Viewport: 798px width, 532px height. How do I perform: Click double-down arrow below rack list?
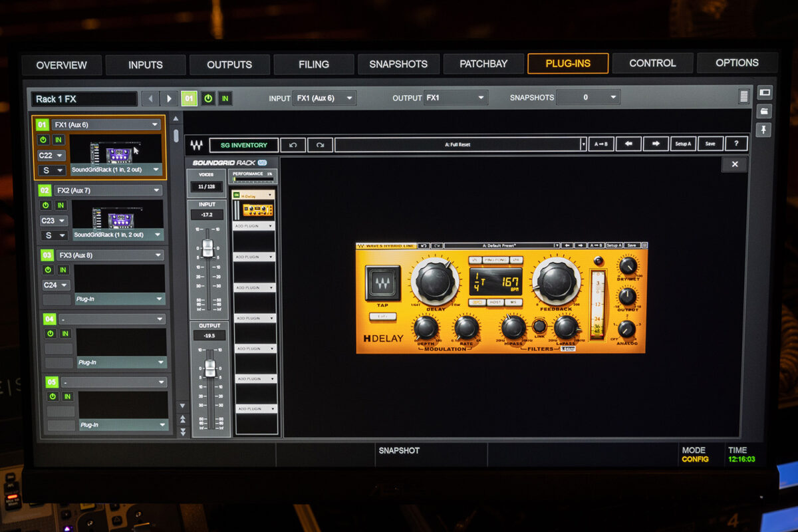[x=183, y=432]
